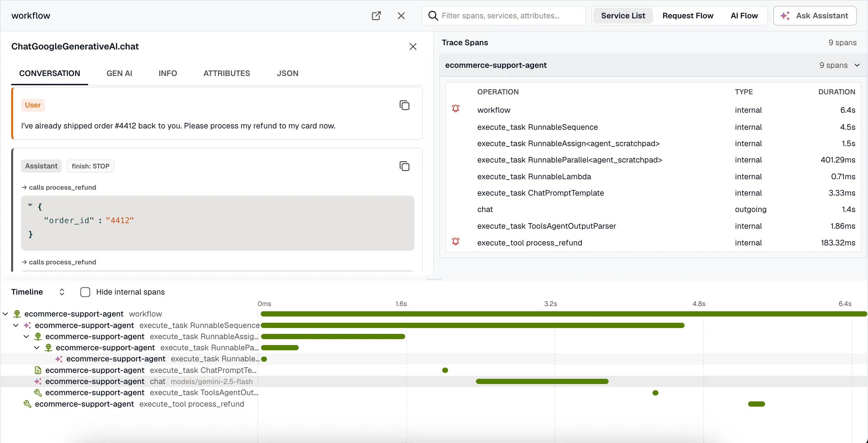Collapse the workflow row in timeline tree
Image resolution: width=868 pixels, height=443 pixels.
(x=5, y=314)
